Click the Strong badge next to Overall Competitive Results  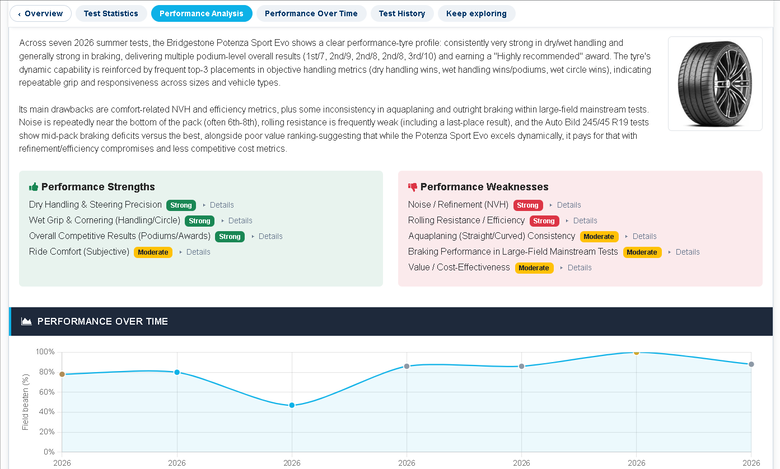click(x=230, y=237)
